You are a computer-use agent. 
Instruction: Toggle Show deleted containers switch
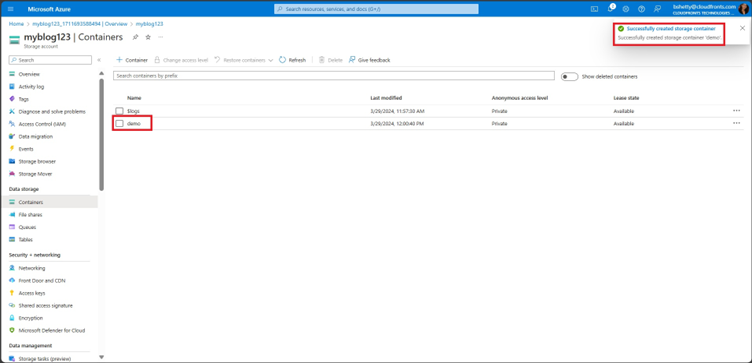(569, 77)
